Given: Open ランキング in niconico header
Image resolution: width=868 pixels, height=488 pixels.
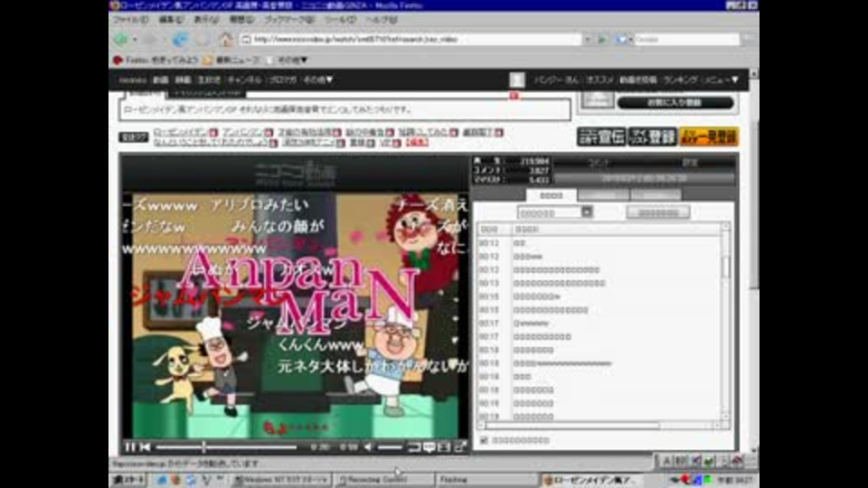Looking at the screenshot, I should (x=680, y=80).
